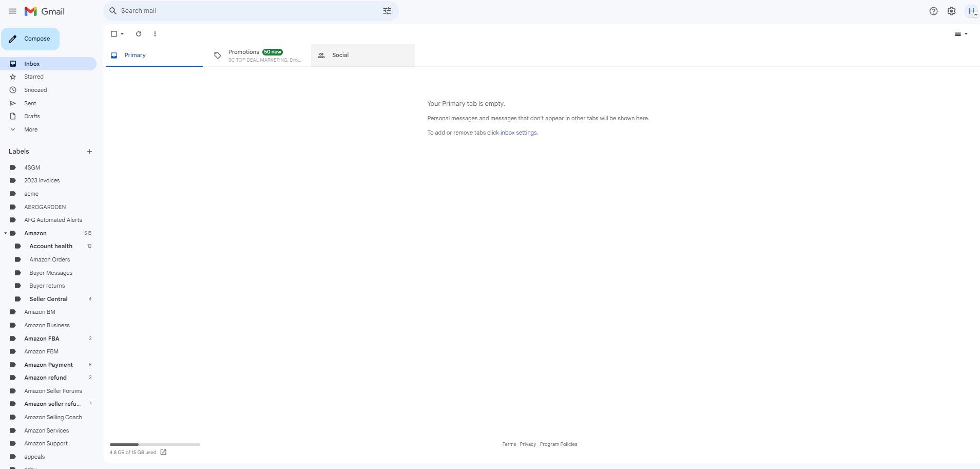
Task: Open the select dropdown arrow beside checkbox
Action: (122, 34)
